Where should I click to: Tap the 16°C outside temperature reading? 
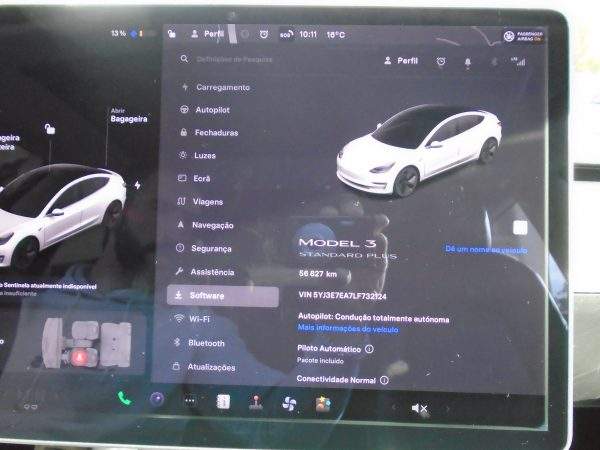[x=336, y=35]
